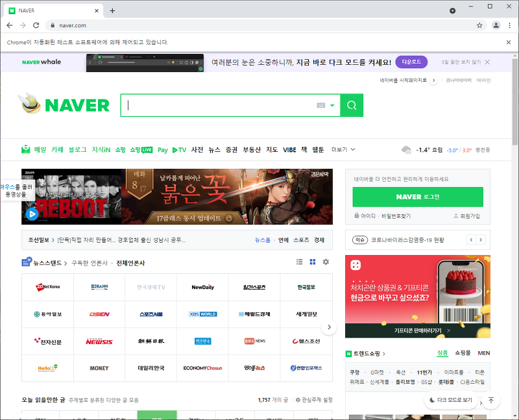Click the green NAVER login button
The height and width of the screenshot is (420, 519).
[x=418, y=197]
